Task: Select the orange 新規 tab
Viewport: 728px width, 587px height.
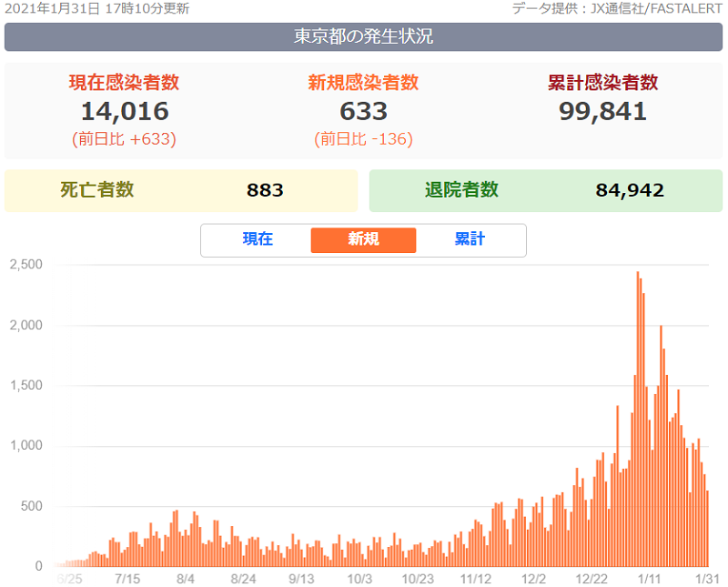Action: tap(363, 240)
